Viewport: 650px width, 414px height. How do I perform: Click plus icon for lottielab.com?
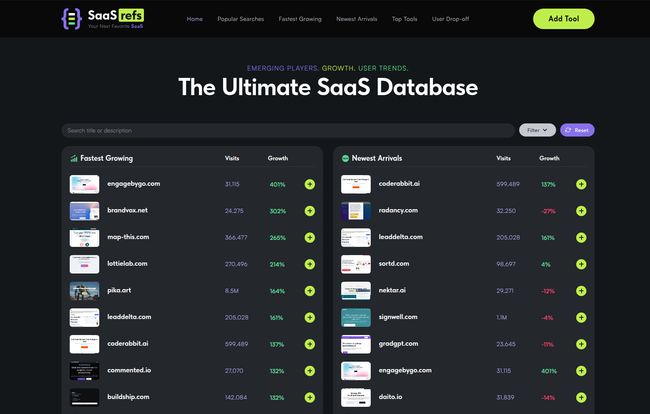[310, 264]
